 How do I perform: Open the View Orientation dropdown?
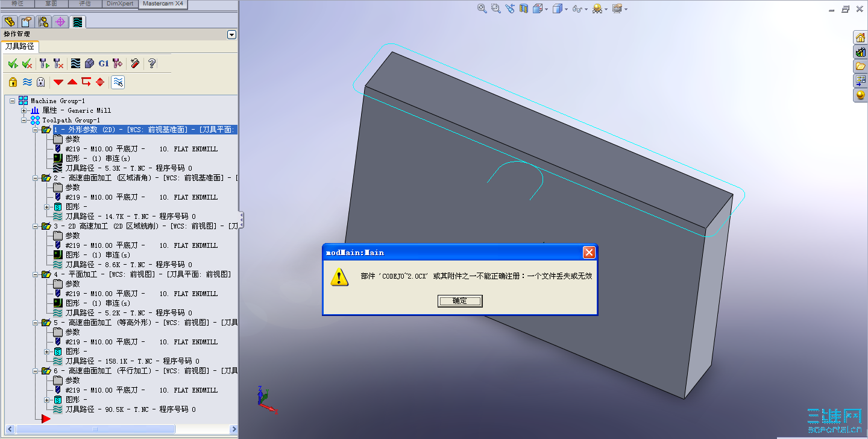coord(546,8)
